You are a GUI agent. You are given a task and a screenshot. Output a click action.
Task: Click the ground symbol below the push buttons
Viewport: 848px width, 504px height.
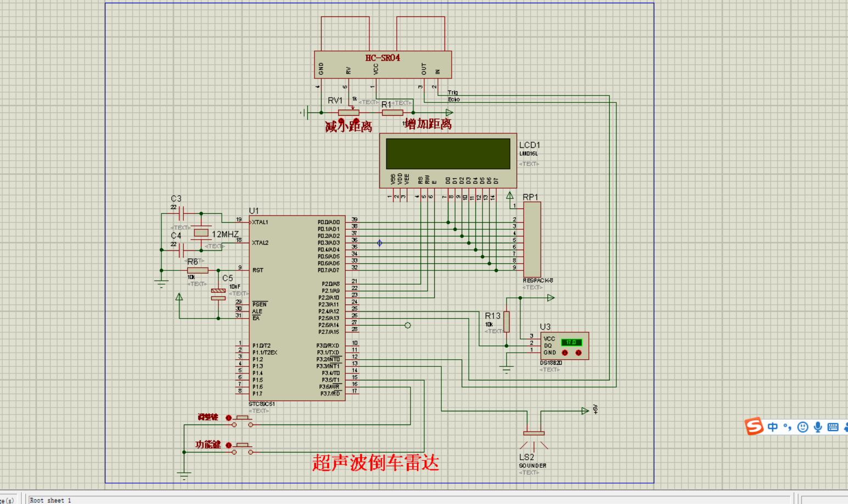(184, 476)
